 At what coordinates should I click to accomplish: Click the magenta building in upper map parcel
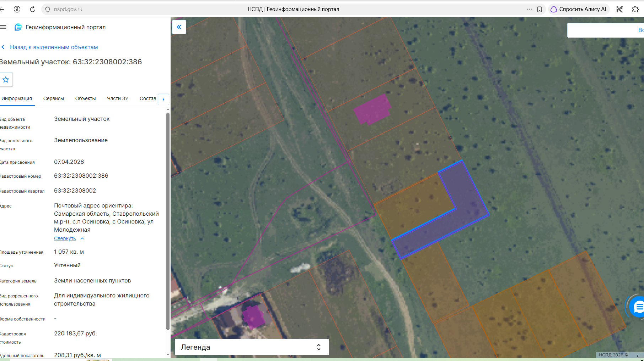(372, 109)
